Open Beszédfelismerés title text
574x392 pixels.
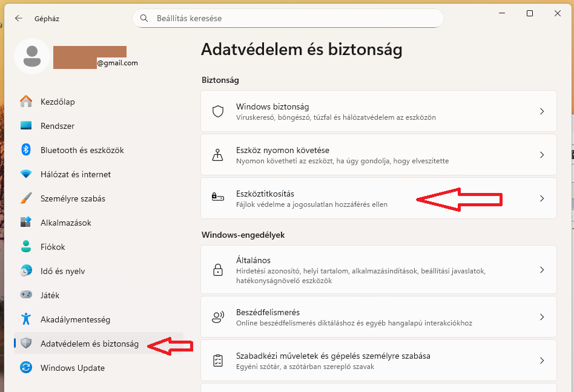pyautogui.click(x=268, y=312)
